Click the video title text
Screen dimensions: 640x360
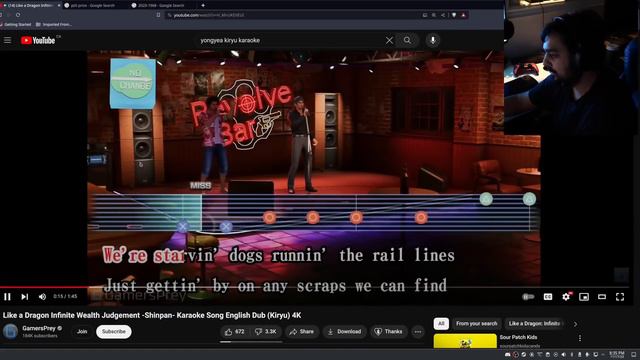[x=152, y=315]
